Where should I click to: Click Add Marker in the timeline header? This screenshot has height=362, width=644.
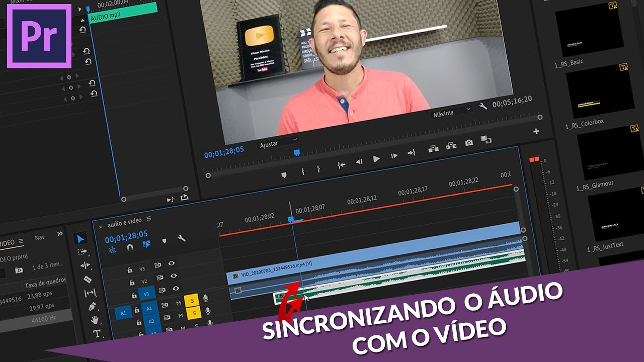coord(164,241)
